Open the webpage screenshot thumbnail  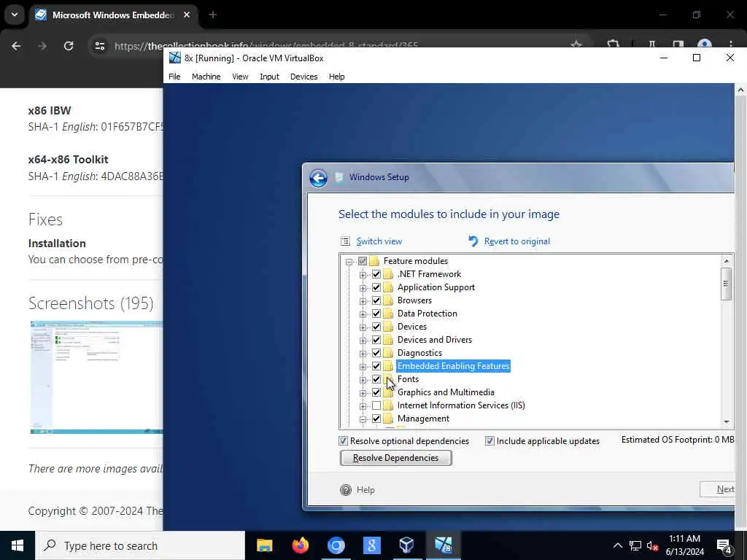97,377
